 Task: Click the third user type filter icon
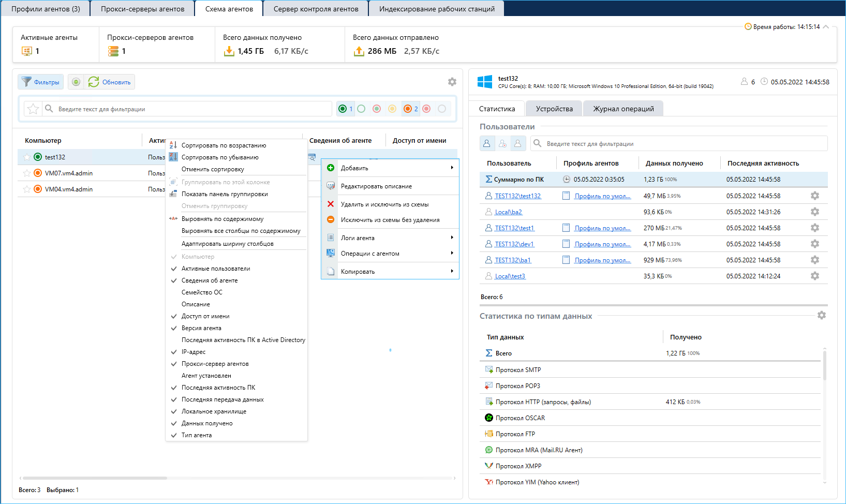517,143
